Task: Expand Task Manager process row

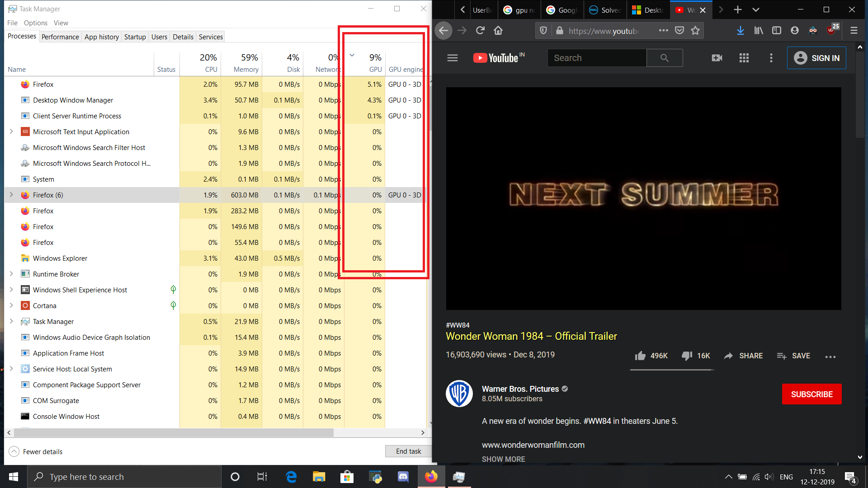Action: click(x=11, y=321)
